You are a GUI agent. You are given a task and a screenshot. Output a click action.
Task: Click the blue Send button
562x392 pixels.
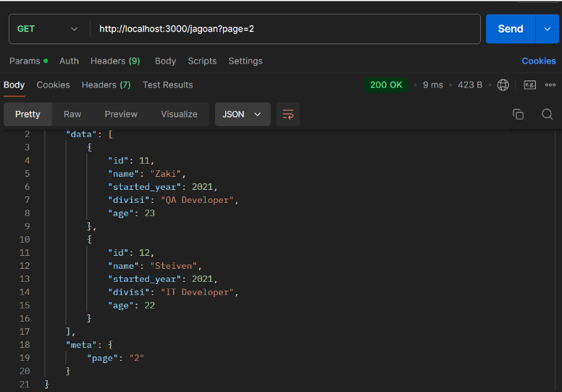pos(511,29)
